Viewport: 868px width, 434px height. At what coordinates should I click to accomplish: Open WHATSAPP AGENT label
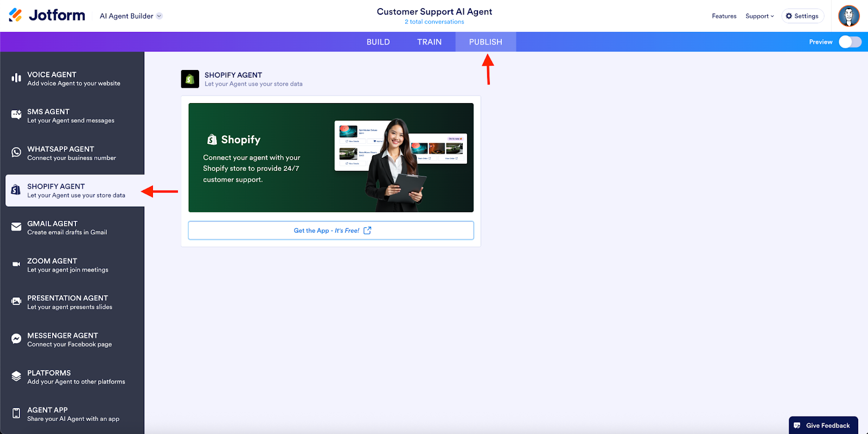[61, 149]
